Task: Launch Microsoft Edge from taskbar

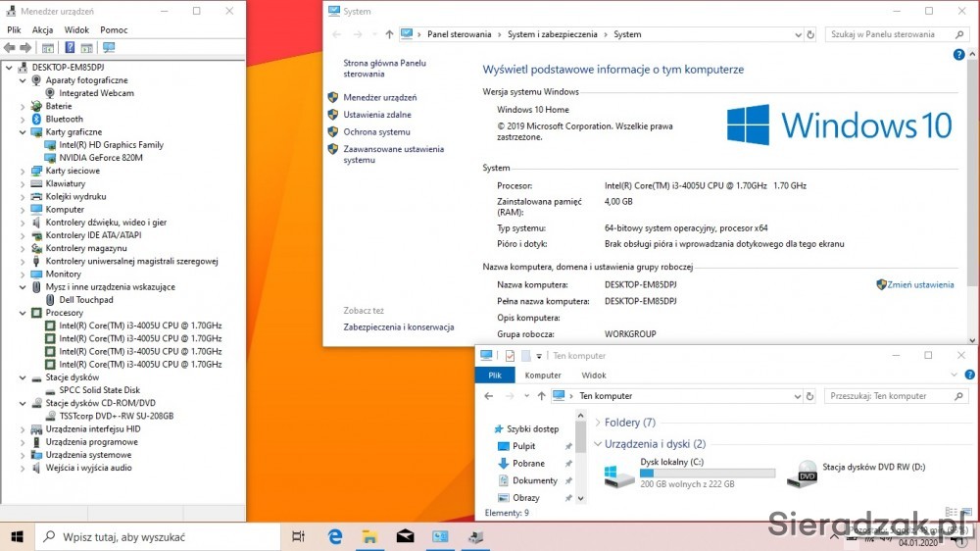Action: [x=335, y=536]
